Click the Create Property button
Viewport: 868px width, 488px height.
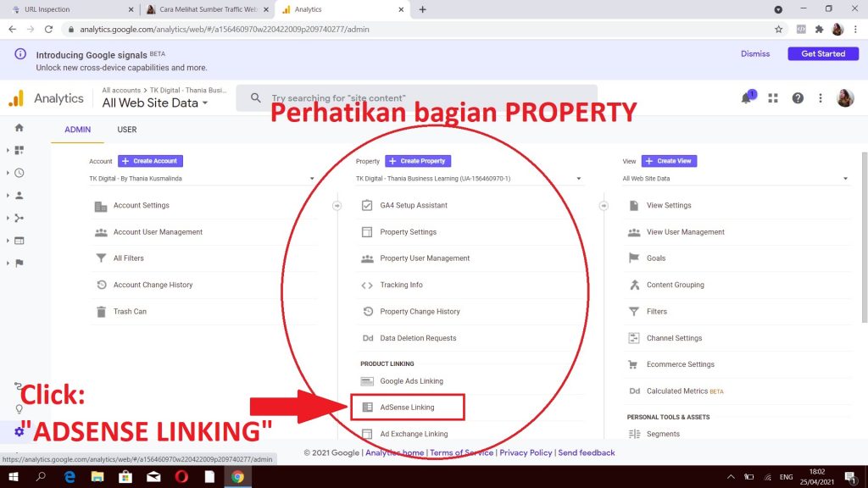pos(418,161)
